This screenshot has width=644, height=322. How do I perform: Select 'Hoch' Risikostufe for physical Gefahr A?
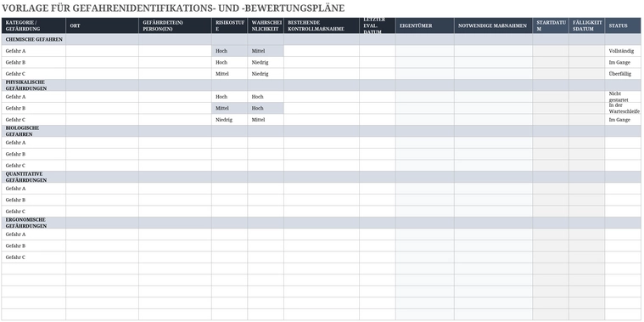pos(230,97)
